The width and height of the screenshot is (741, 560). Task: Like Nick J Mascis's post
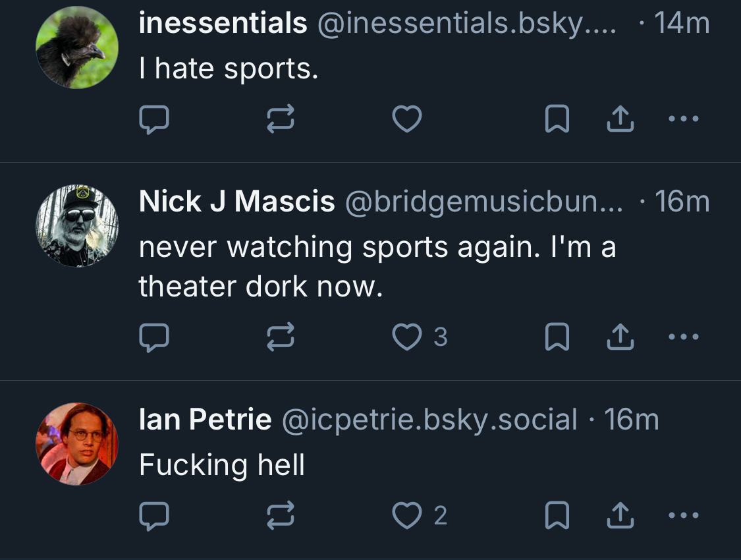[x=407, y=337]
